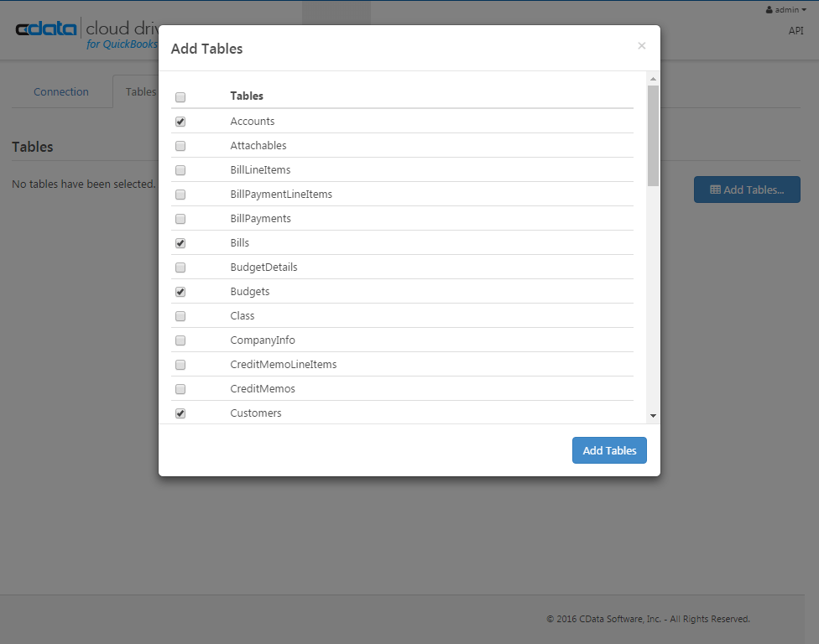The height and width of the screenshot is (644, 819).
Task: Click the table grid icon on Add Tables…
Action: click(715, 190)
